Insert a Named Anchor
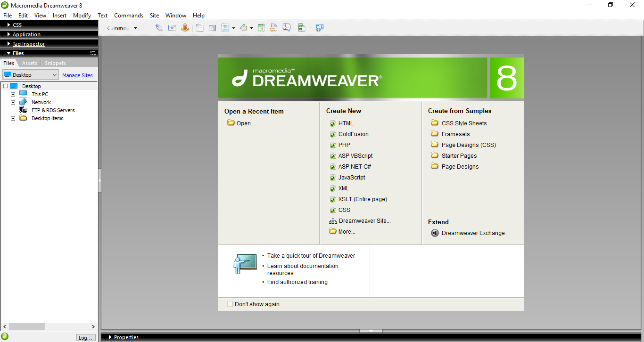 pos(185,28)
